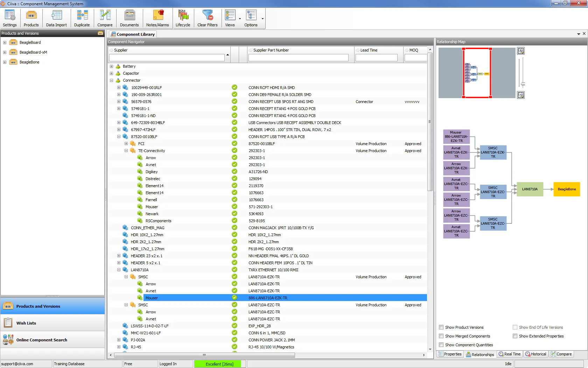The height and width of the screenshot is (368, 588).
Task: Select the Component Library tab
Action: coord(133,34)
